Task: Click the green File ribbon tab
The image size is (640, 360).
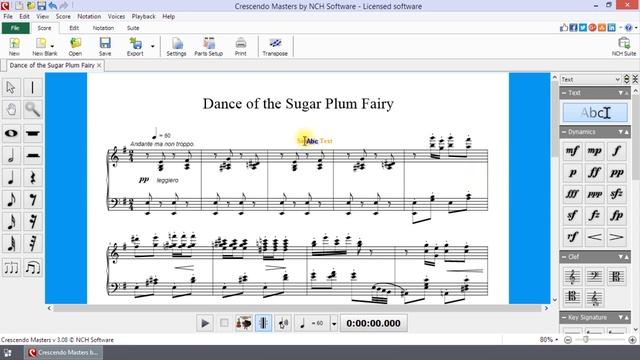Action: (16, 28)
